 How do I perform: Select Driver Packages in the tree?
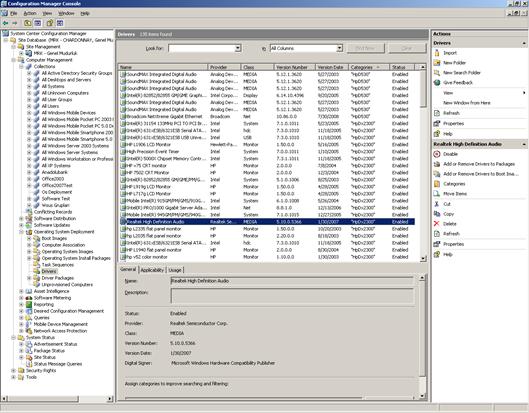pos(57,278)
